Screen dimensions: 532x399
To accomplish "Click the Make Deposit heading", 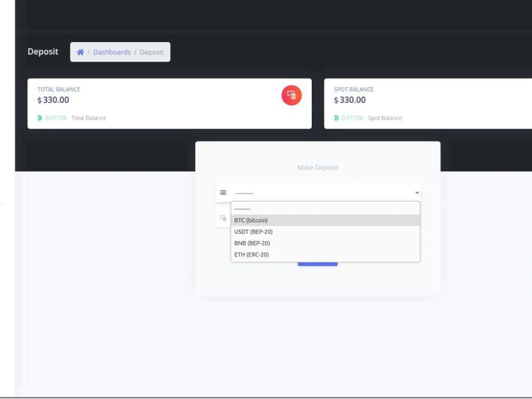I will pyautogui.click(x=318, y=168).
